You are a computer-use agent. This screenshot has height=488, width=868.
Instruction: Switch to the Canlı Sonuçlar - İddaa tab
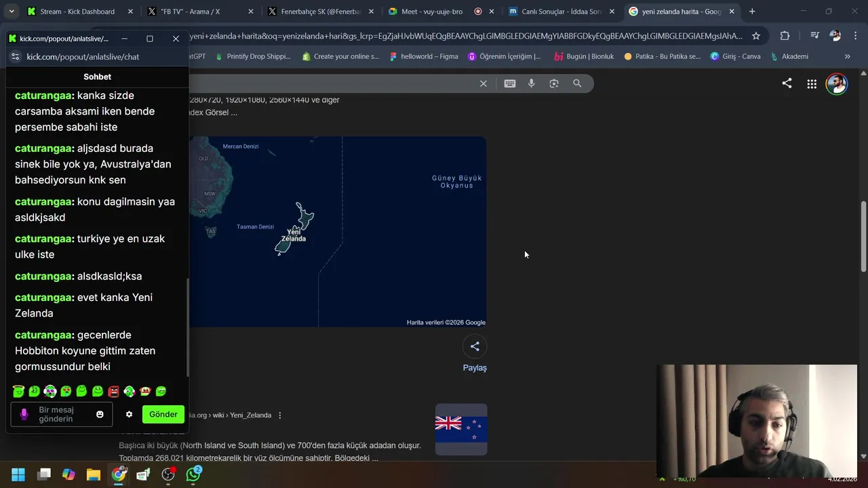pos(561,12)
